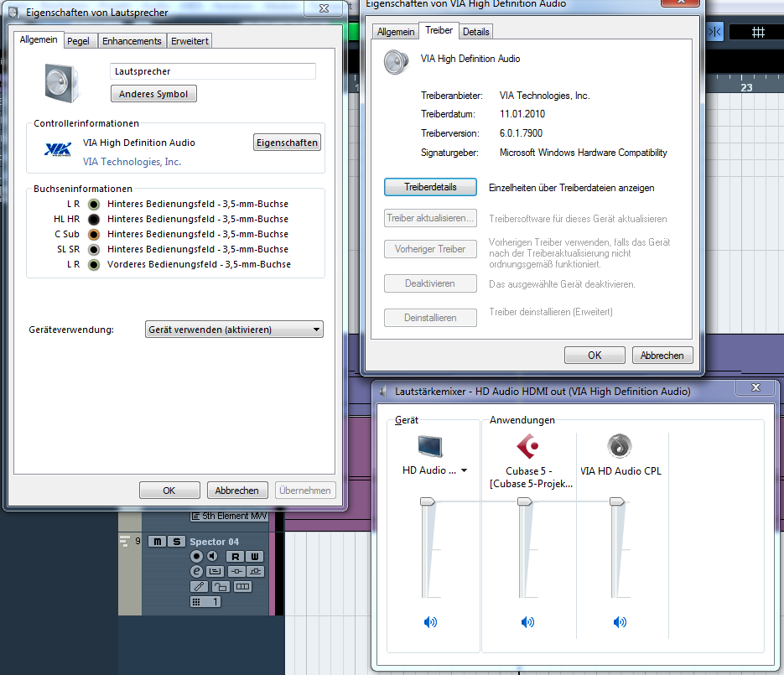Image resolution: width=784 pixels, height=675 pixels.
Task: Close the Lautstärkemixer window
Action: pos(755,387)
